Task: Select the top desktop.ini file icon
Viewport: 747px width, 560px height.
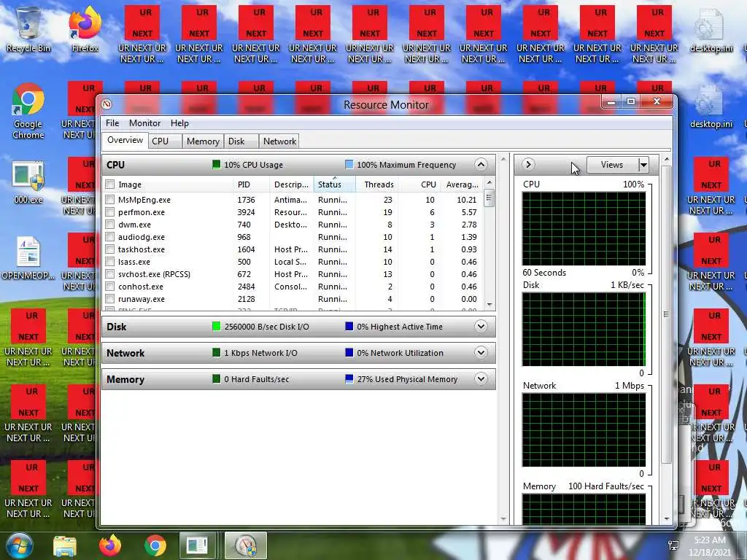Action: 711,30
